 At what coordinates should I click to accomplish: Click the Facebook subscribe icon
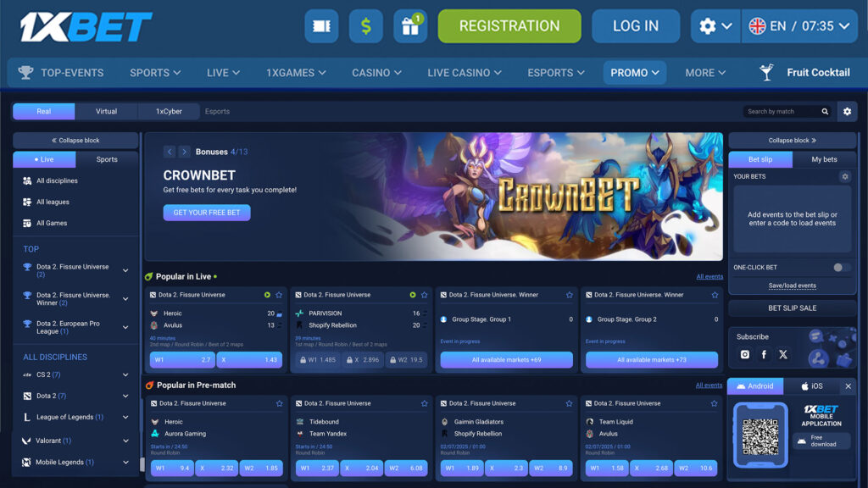coord(764,355)
